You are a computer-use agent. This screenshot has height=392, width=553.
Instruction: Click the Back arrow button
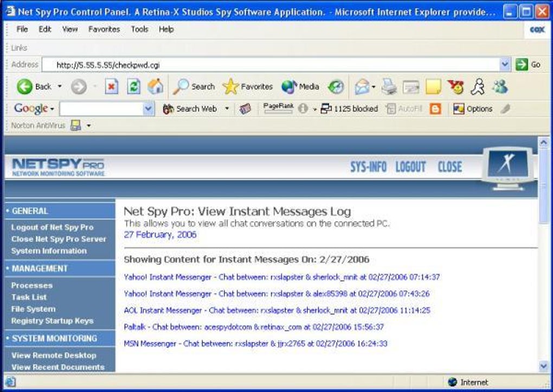(25, 86)
